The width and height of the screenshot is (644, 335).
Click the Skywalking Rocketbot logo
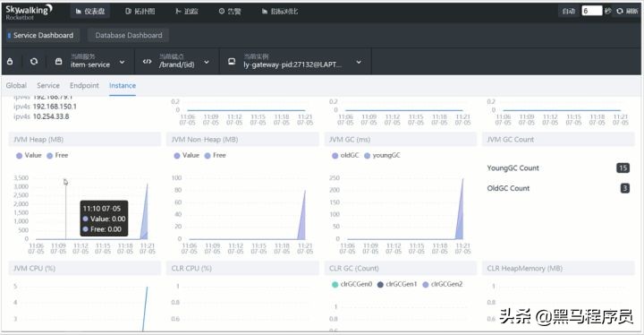point(29,12)
